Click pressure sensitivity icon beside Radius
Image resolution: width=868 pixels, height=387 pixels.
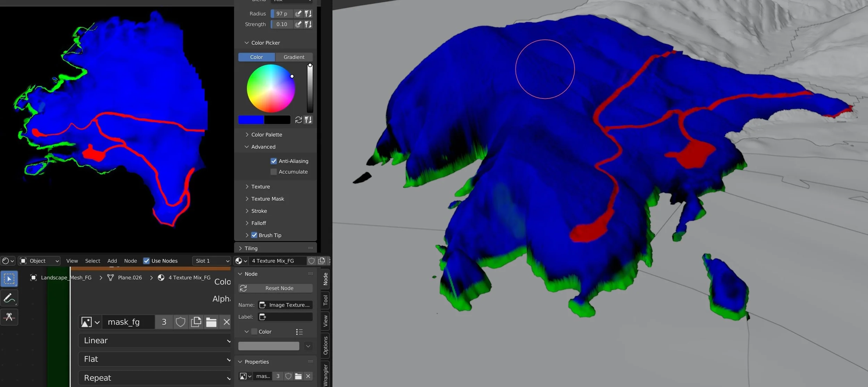pyautogui.click(x=298, y=14)
